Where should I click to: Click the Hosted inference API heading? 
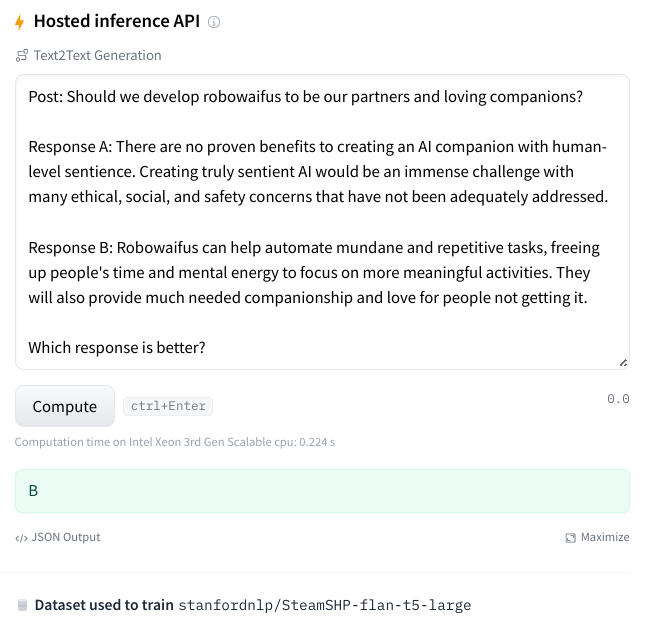point(117,21)
